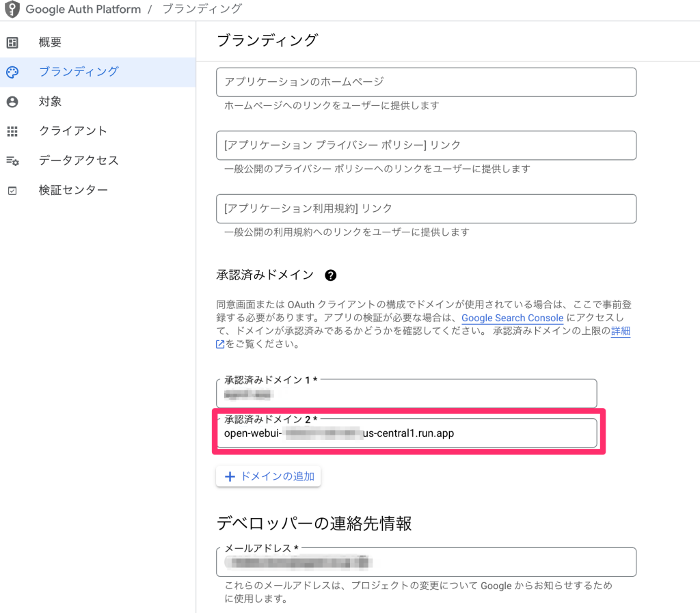Click the ブランディング palette icon
The image size is (700, 613).
click(12, 72)
